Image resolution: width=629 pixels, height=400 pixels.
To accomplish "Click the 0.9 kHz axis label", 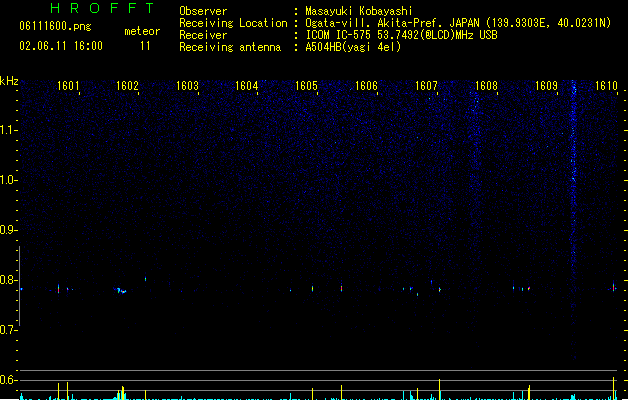I will click(8, 230).
